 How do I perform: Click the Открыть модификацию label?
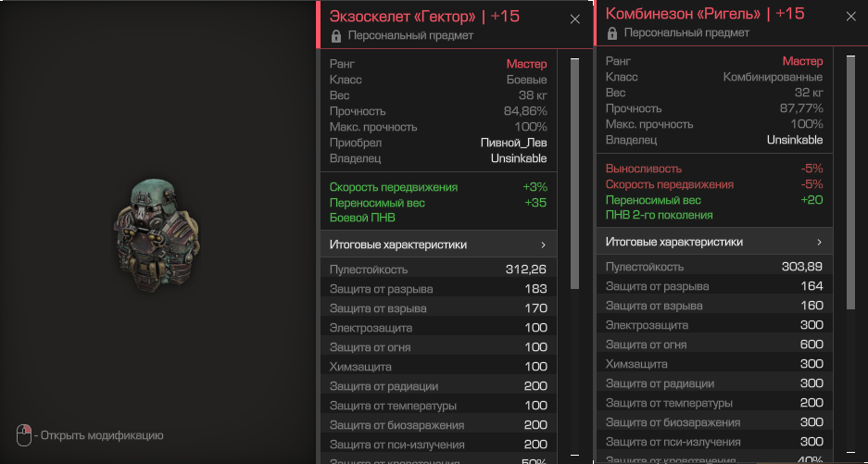[102, 435]
